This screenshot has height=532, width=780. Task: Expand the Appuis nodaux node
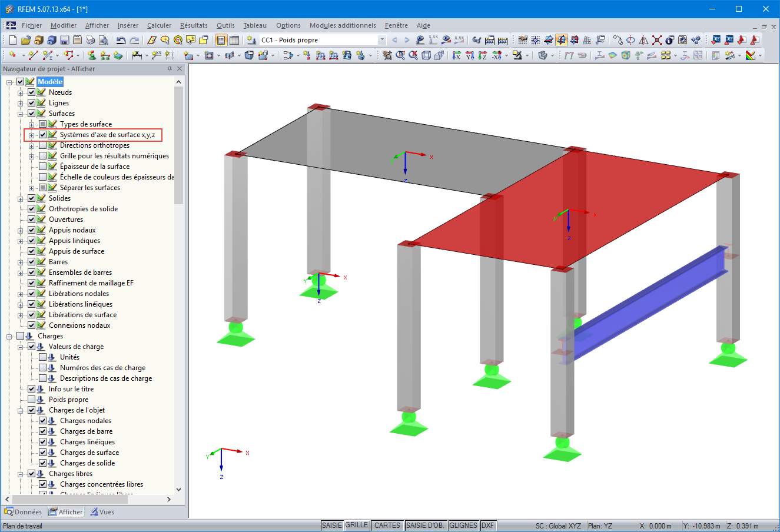21,230
